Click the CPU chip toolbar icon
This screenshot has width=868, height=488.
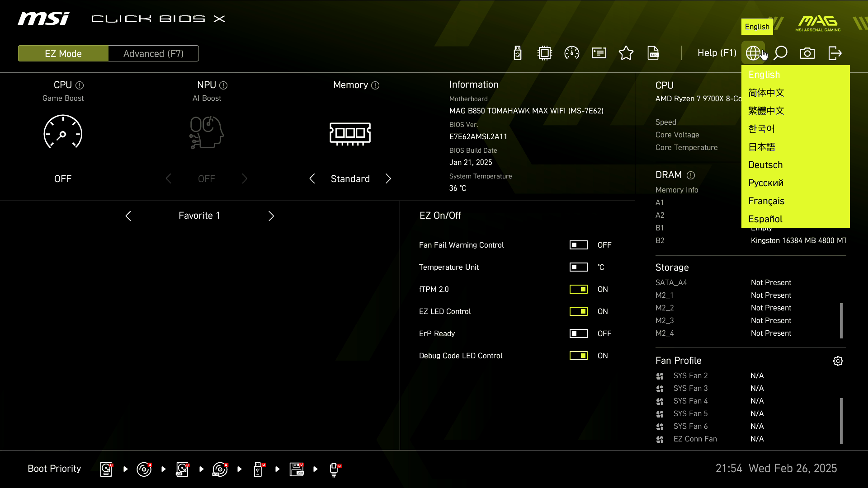click(545, 53)
